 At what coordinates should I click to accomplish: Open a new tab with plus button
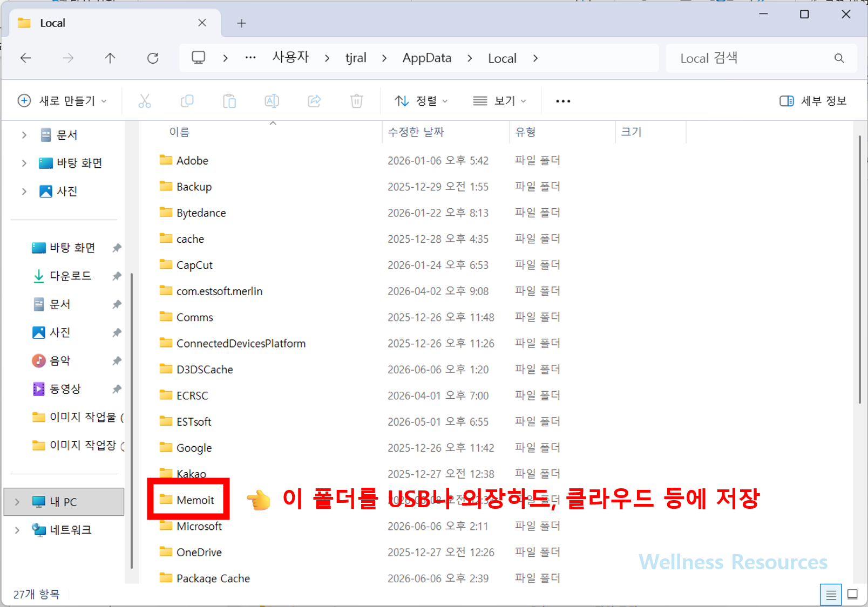coord(241,23)
